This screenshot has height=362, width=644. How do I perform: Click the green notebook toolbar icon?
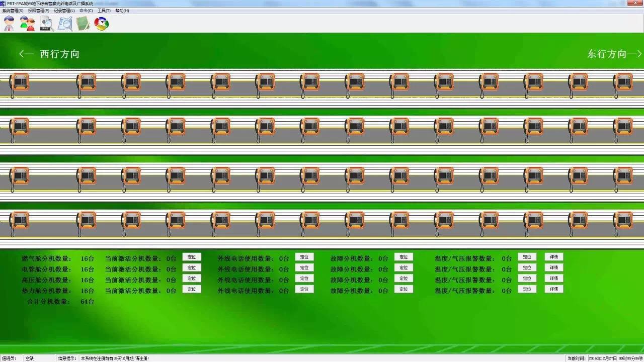tap(83, 23)
